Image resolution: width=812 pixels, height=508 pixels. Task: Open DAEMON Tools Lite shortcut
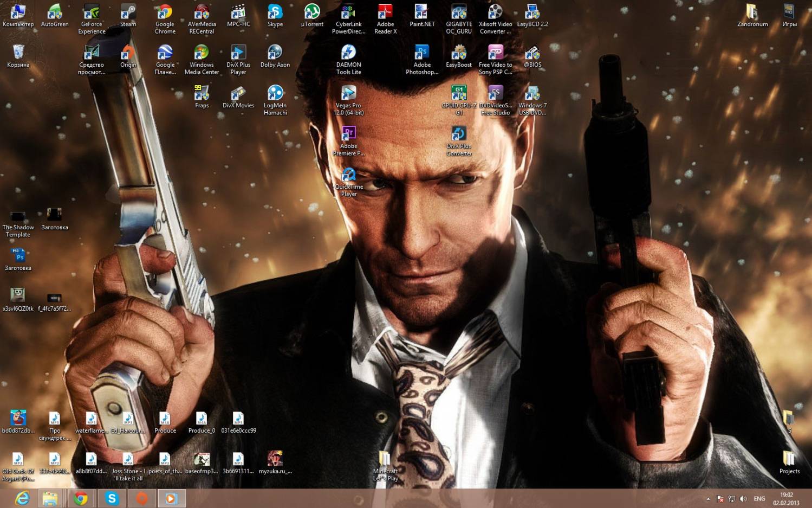pos(348,60)
